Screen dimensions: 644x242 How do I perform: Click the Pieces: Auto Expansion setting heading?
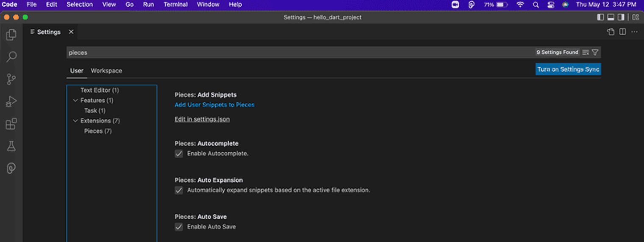(208, 180)
